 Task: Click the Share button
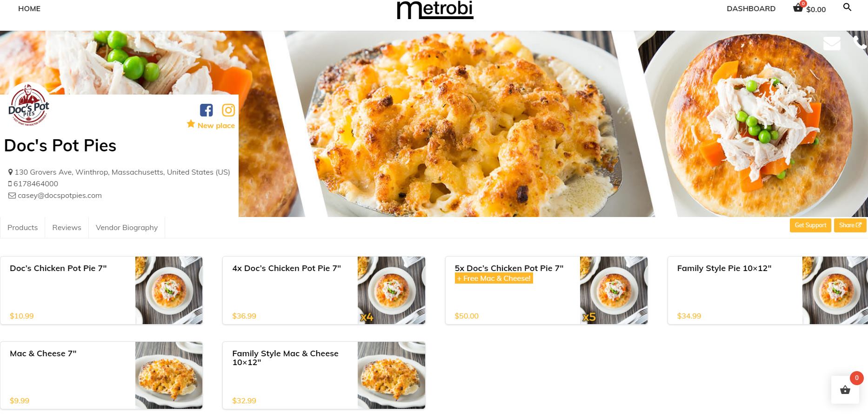(850, 225)
